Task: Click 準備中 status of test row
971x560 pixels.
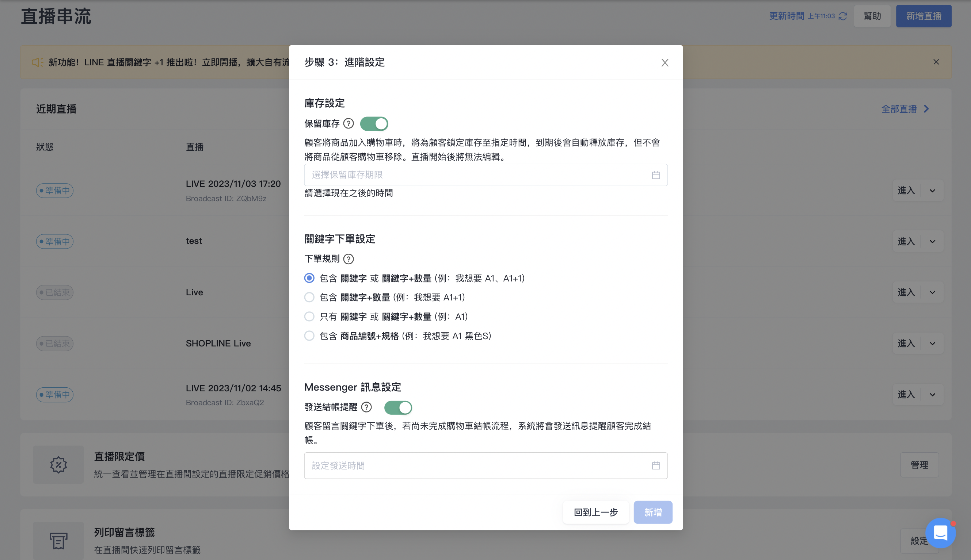Action: click(x=55, y=242)
